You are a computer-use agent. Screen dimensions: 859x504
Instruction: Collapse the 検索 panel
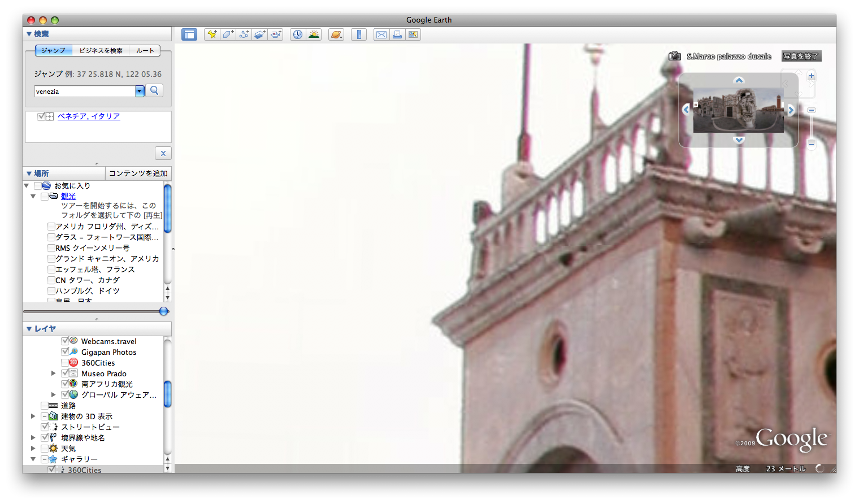coord(29,34)
